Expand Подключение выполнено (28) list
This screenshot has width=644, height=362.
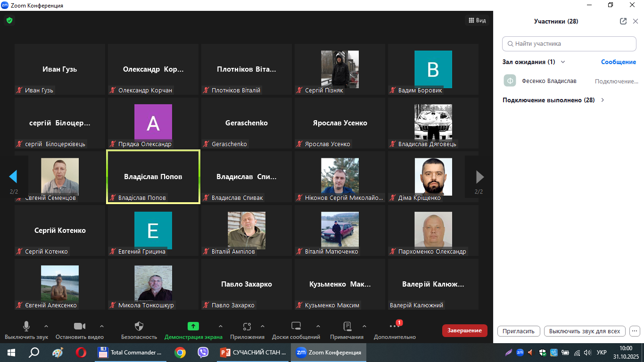(603, 100)
